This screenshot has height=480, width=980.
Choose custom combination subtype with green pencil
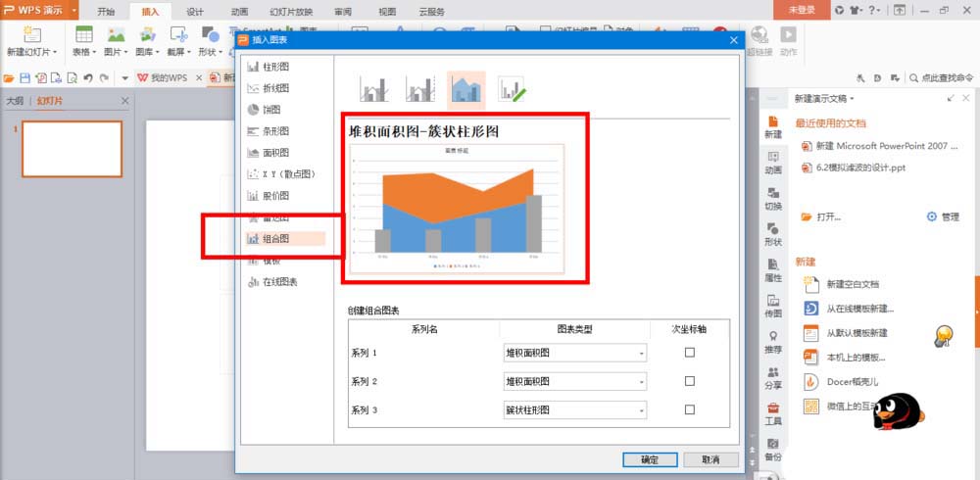point(512,89)
